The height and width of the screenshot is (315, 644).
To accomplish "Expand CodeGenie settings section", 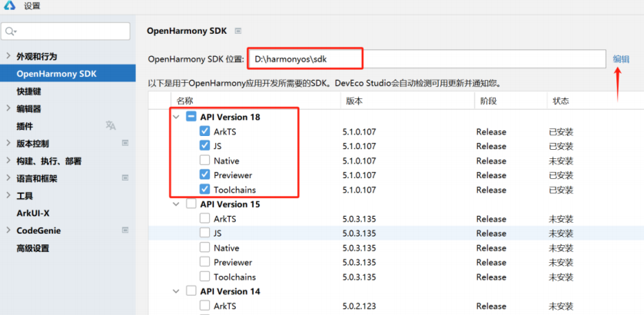I will (8, 230).
